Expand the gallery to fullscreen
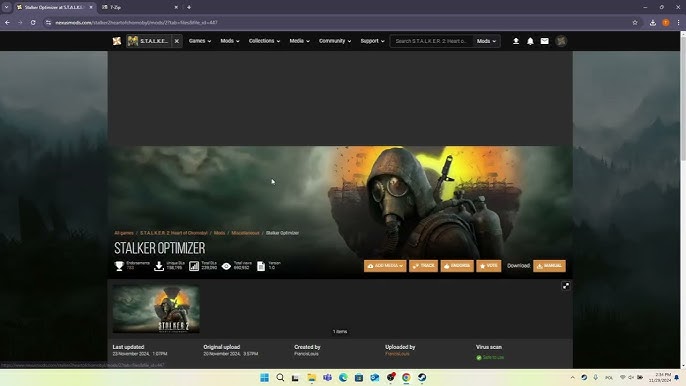This screenshot has width=686, height=386. [566, 286]
